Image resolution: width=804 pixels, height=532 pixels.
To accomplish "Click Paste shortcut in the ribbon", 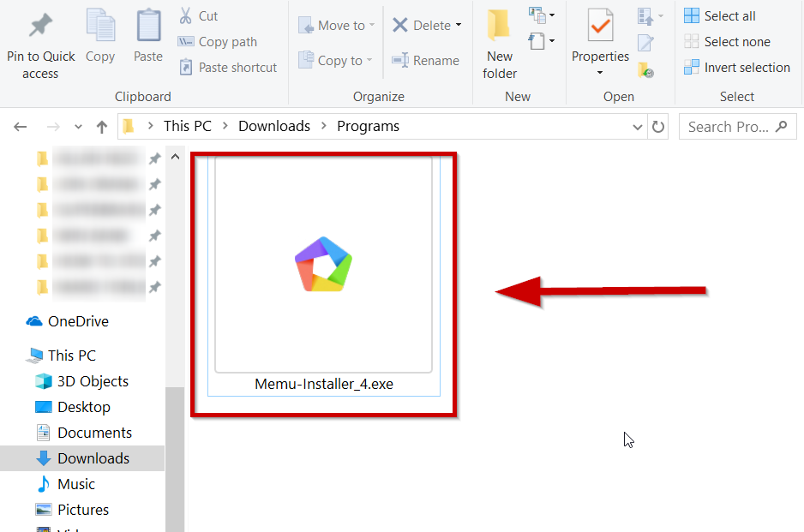I will click(228, 67).
